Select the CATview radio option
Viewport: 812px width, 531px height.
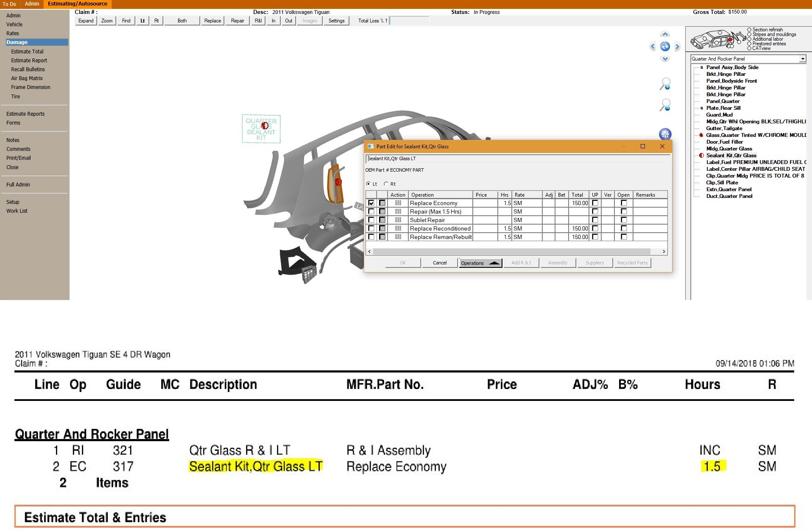(x=749, y=48)
